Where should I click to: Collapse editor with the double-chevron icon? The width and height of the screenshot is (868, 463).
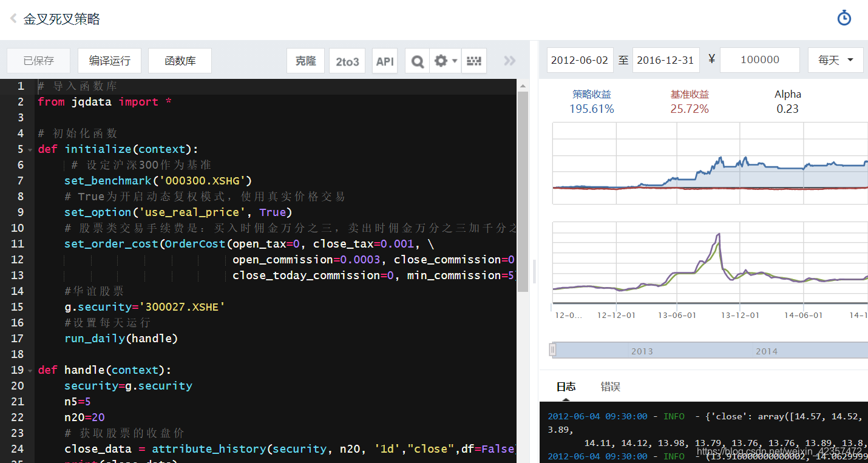510,61
